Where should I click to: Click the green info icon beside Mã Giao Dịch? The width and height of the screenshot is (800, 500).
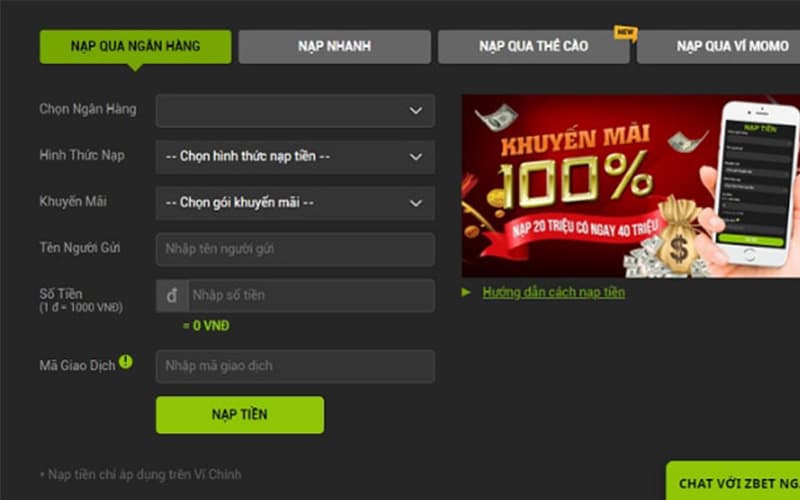[126, 362]
